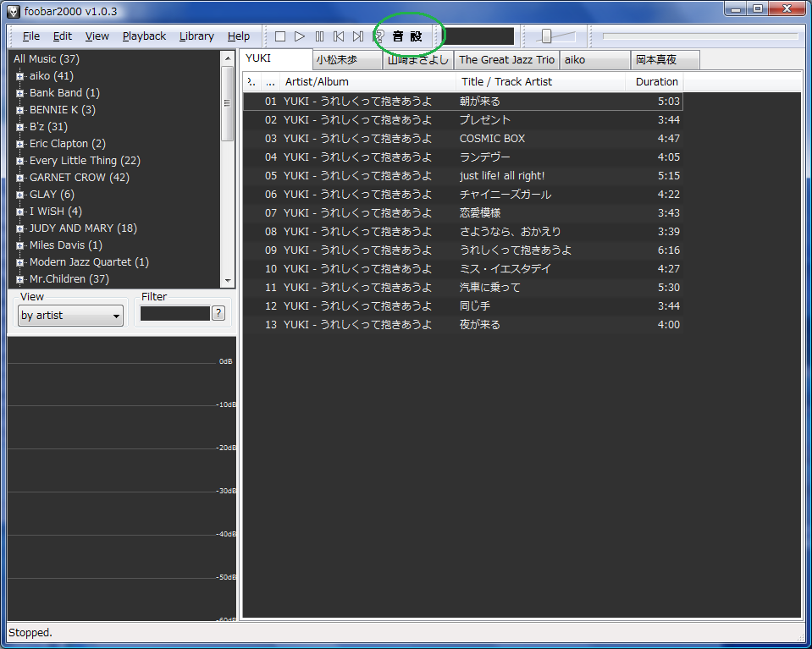The width and height of the screenshot is (812, 649).
Task: Click library tree scrollbar down arrow
Action: [x=228, y=281]
